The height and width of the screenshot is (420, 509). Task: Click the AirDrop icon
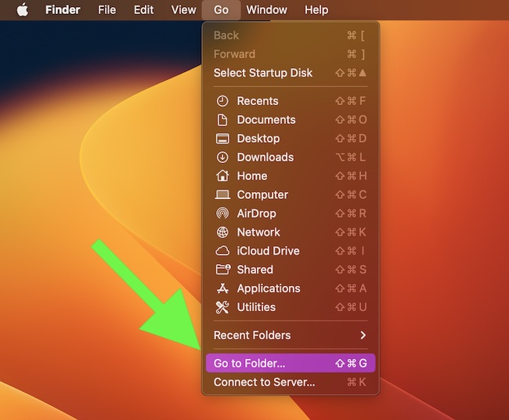click(x=222, y=214)
